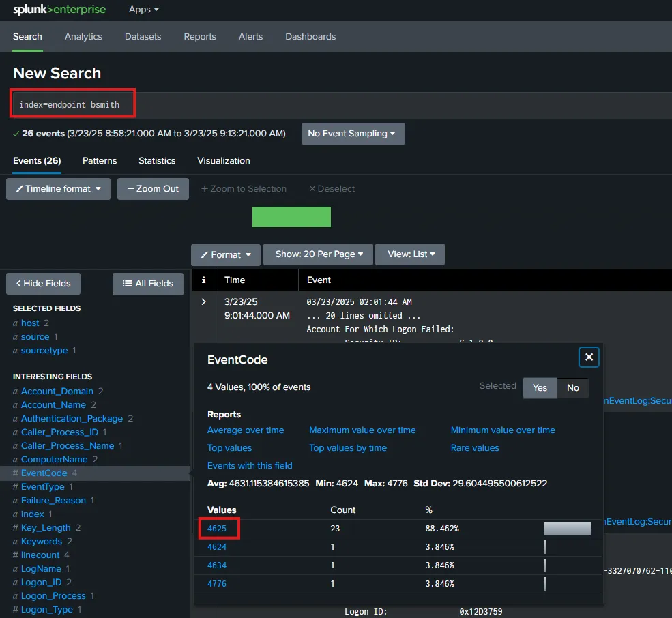Screen dimensions: 672x618
Task: Open the No Event Sampling dropdown
Action: [353, 134]
